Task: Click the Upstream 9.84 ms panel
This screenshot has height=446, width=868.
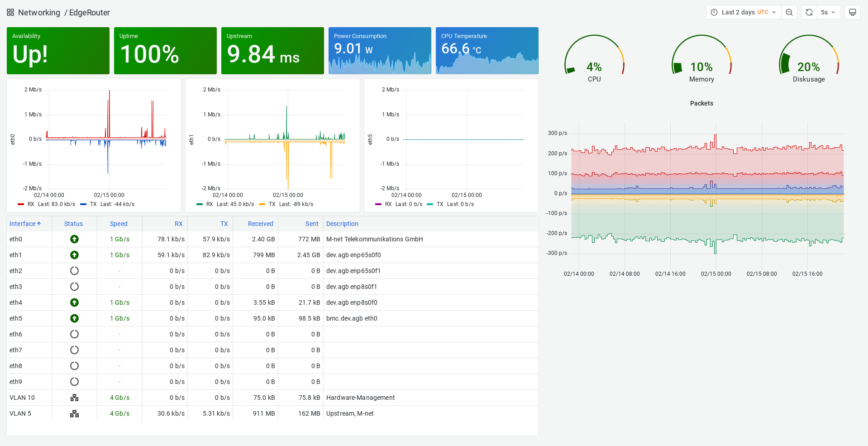Action: pos(272,51)
